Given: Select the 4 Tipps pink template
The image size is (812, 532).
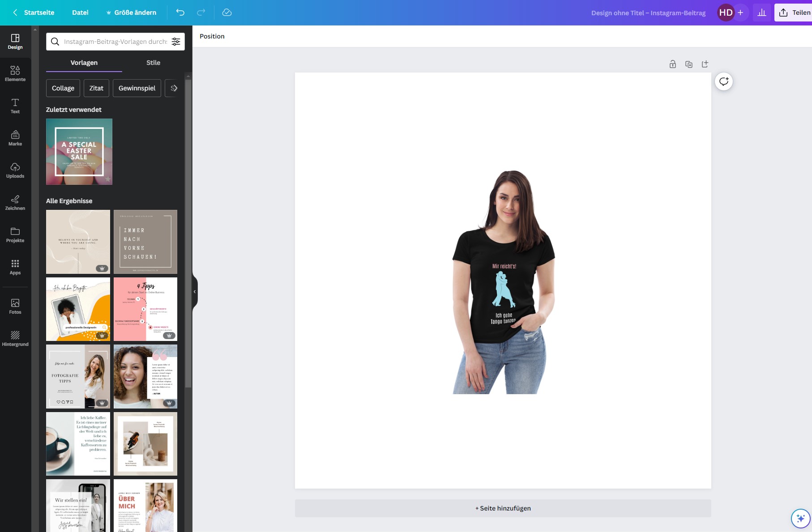Looking at the screenshot, I should pyautogui.click(x=145, y=309).
